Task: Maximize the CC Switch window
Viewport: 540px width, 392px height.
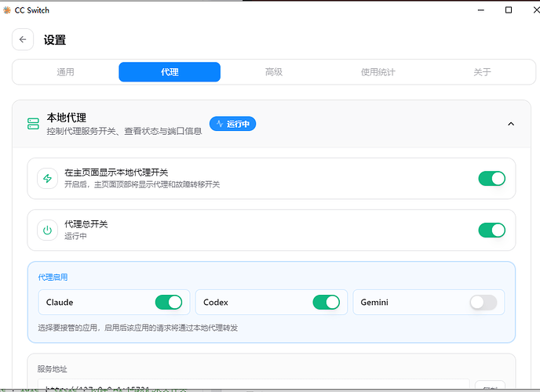Action: pyautogui.click(x=509, y=10)
